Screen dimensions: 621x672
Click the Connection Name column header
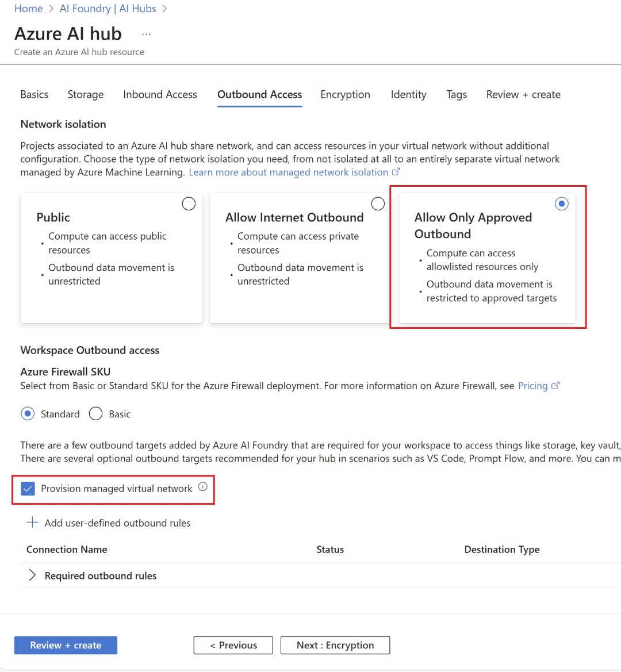pos(67,549)
